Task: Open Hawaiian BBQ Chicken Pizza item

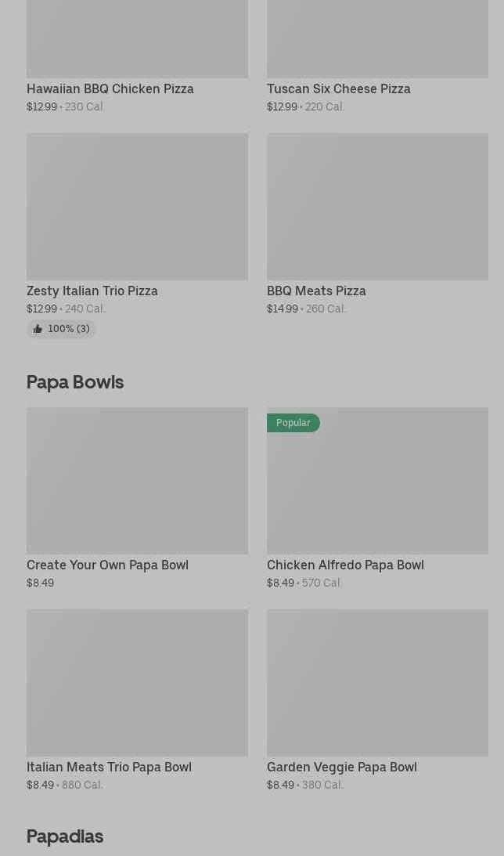Action: pos(110,89)
